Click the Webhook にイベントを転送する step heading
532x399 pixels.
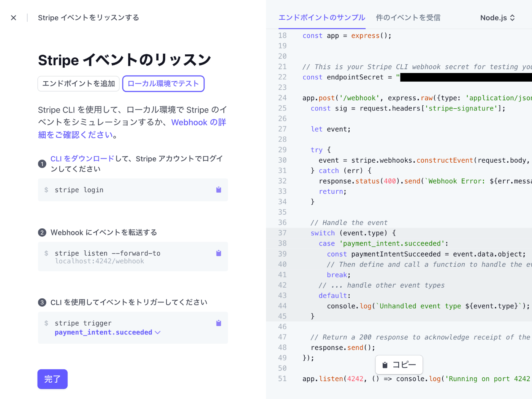(104, 233)
